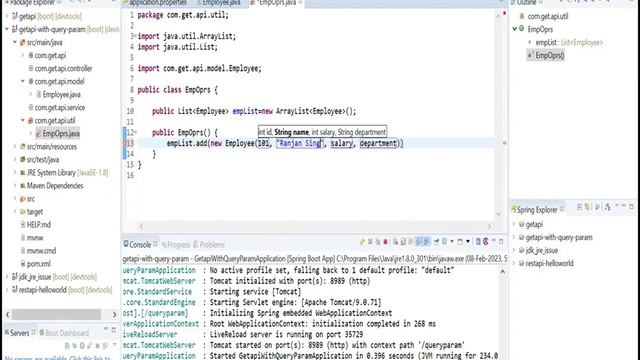
Task: Click the round red icon in the Console toolbar
Action: click(x=486, y=242)
